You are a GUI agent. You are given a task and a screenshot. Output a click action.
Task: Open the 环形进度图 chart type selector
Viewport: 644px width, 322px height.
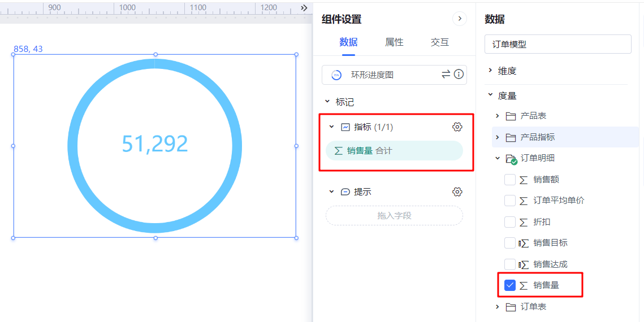(394, 75)
